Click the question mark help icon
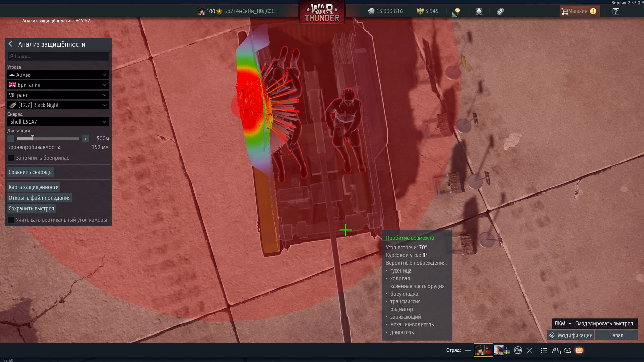This screenshot has width=644, height=362. pyautogui.click(x=615, y=11)
